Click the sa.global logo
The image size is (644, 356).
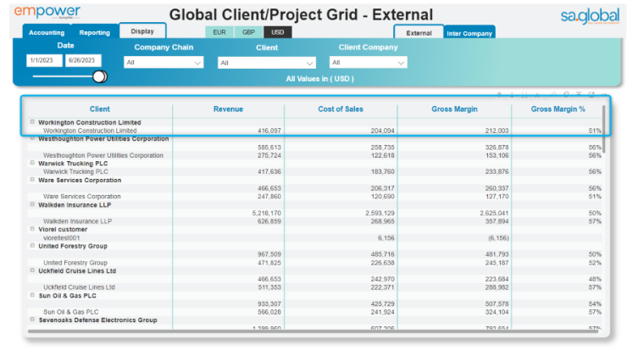coord(590,16)
